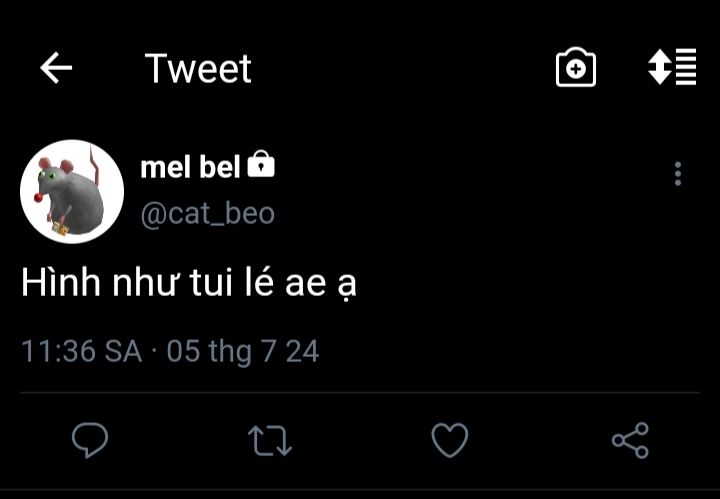Visit the @cat_beo handle link
This screenshot has height=499, width=720.
click(207, 214)
